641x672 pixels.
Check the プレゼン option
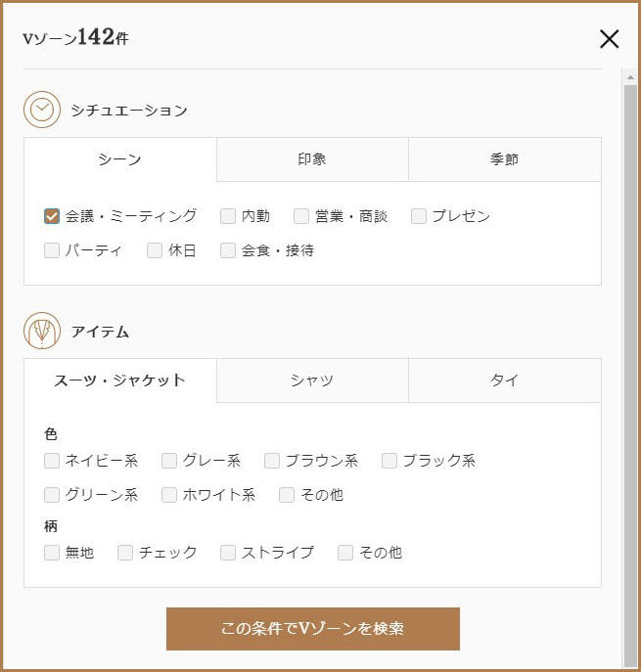click(419, 216)
